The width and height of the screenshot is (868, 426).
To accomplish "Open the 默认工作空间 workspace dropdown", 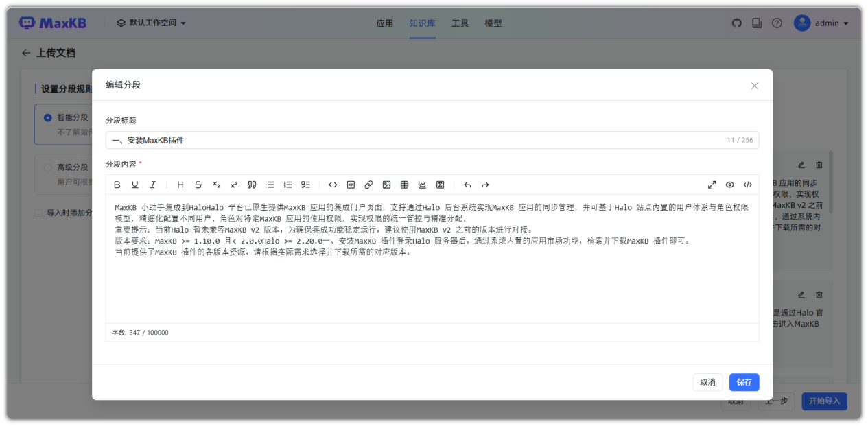I will click(x=151, y=23).
